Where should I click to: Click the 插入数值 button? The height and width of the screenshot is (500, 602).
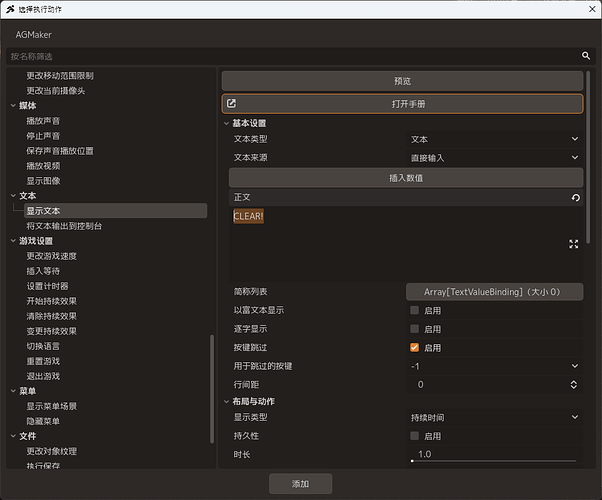406,178
